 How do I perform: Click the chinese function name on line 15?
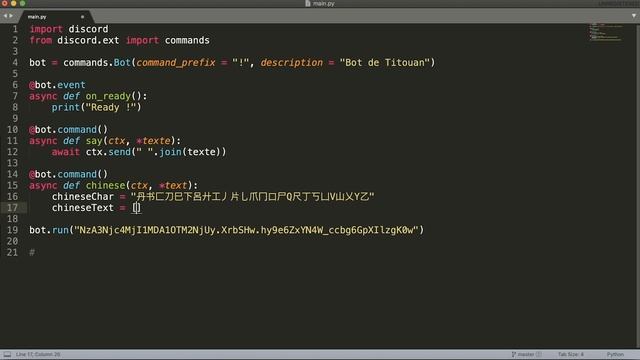click(105, 185)
